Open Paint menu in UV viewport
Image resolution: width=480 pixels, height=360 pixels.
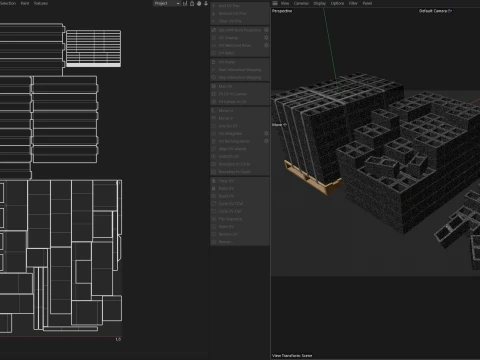(25, 3)
